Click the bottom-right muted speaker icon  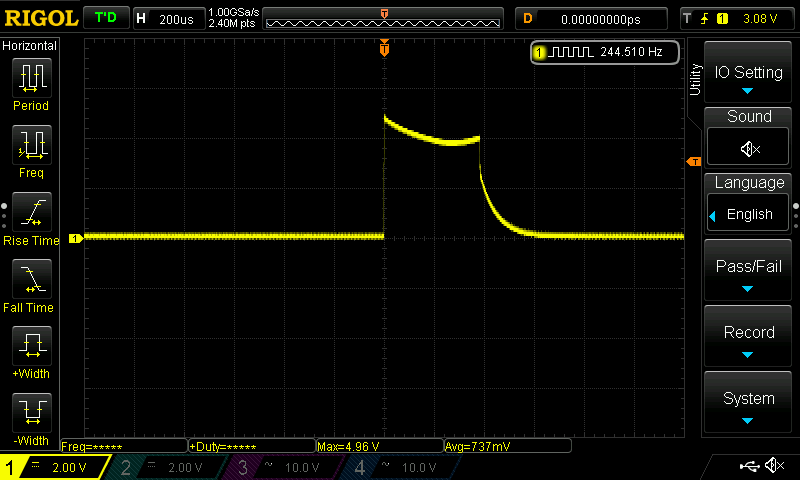coord(775,466)
